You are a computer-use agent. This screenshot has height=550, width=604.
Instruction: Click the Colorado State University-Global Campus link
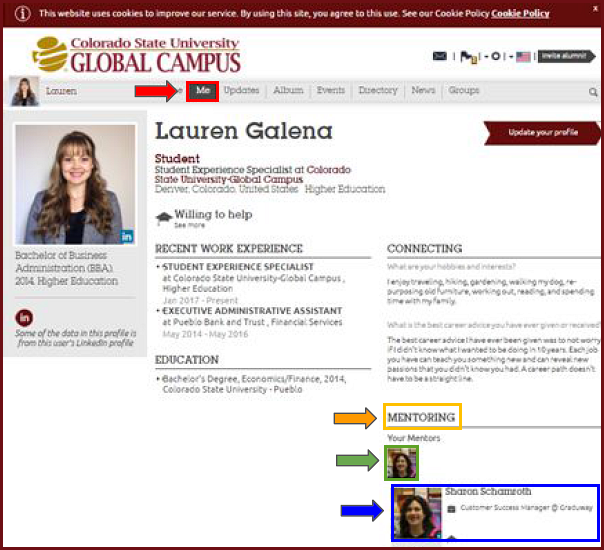(252, 174)
